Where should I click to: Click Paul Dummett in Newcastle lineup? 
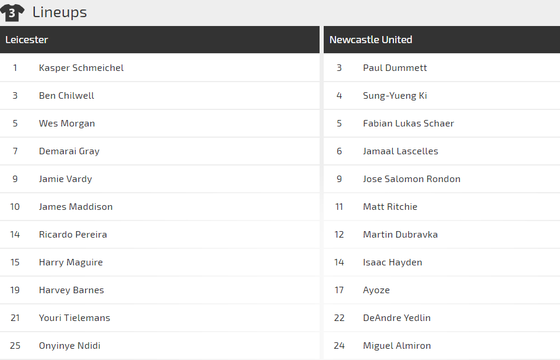(x=395, y=68)
